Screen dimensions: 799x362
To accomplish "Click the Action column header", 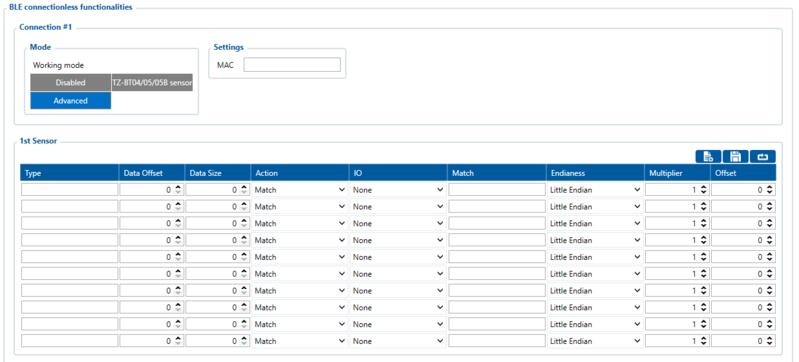I will (300, 173).
